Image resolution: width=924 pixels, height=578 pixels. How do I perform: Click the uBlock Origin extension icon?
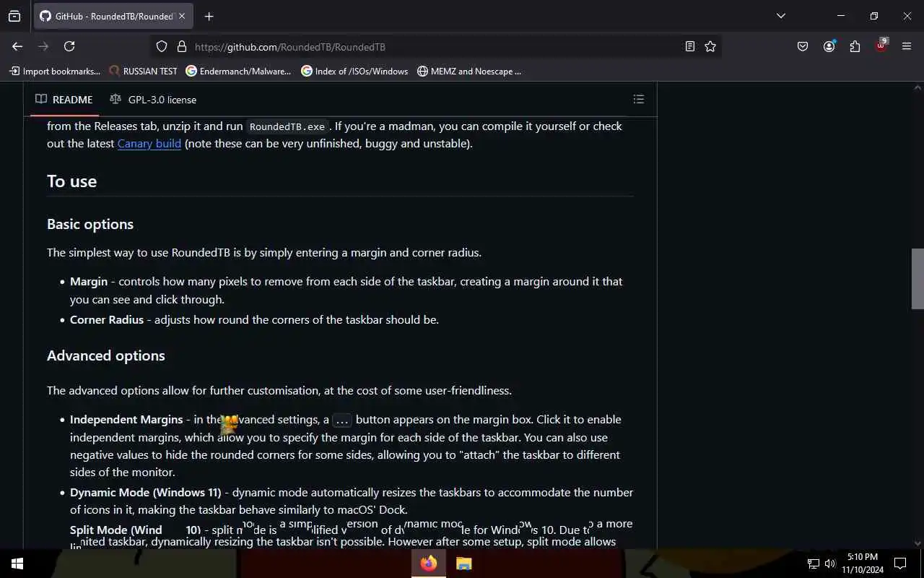(881, 46)
